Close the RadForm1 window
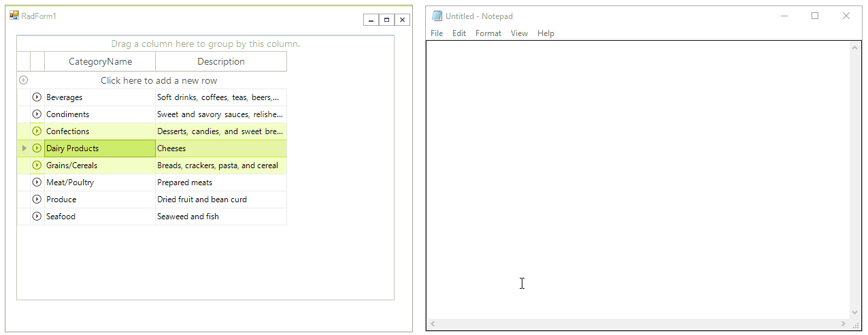The width and height of the screenshot is (868, 335). click(403, 20)
